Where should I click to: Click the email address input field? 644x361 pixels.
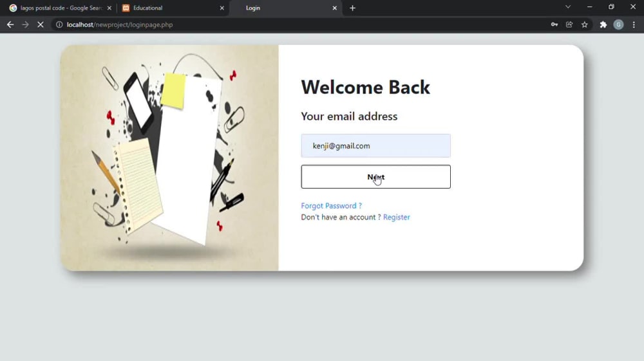375,145
